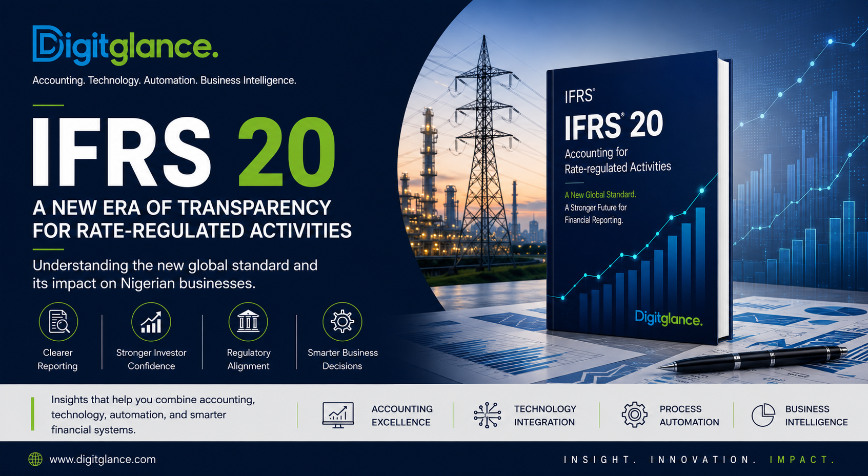Image resolution: width=868 pixels, height=476 pixels.
Task: Click "its impact on Nigerian businesses." text
Action: coord(144,283)
